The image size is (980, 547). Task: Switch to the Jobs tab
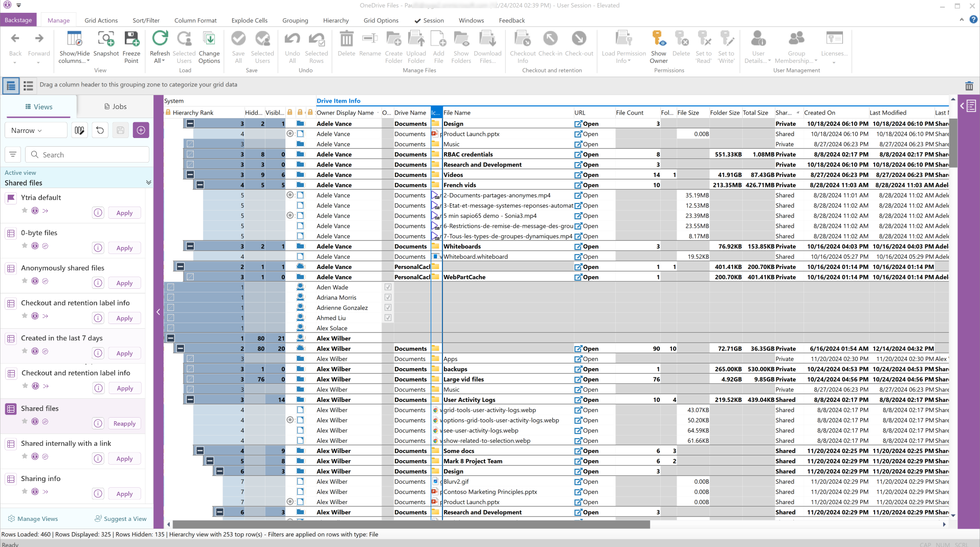[115, 106]
